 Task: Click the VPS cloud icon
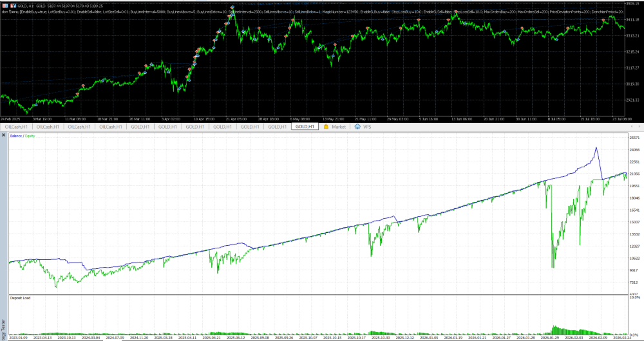357,127
